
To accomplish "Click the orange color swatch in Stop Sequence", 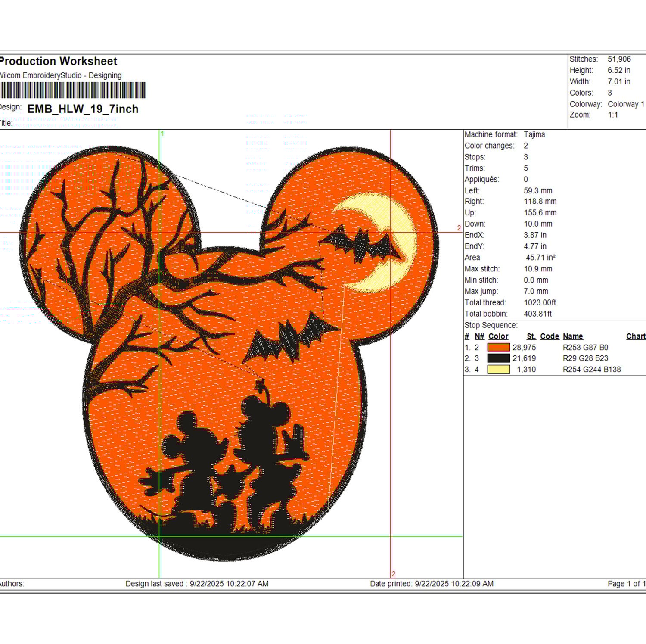I will point(498,347).
